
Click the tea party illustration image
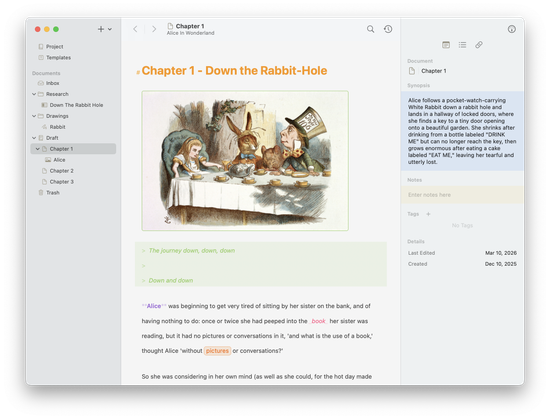pos(245,161)
